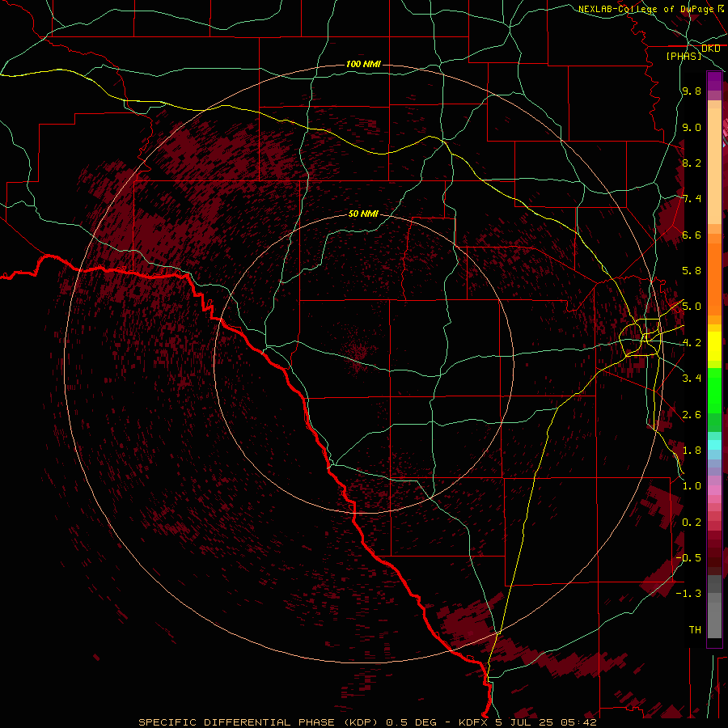Click the 7.4 legend value

[692, 199]
